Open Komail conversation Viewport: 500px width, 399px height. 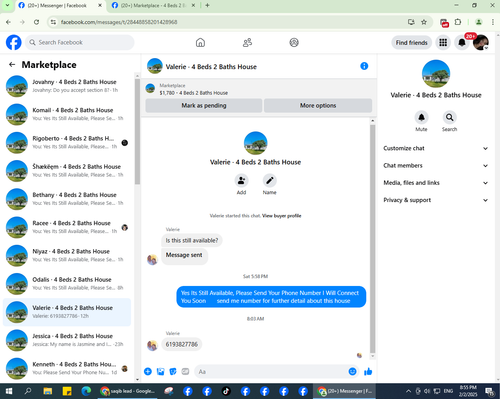pyautogui.click(x=67, y=114)
